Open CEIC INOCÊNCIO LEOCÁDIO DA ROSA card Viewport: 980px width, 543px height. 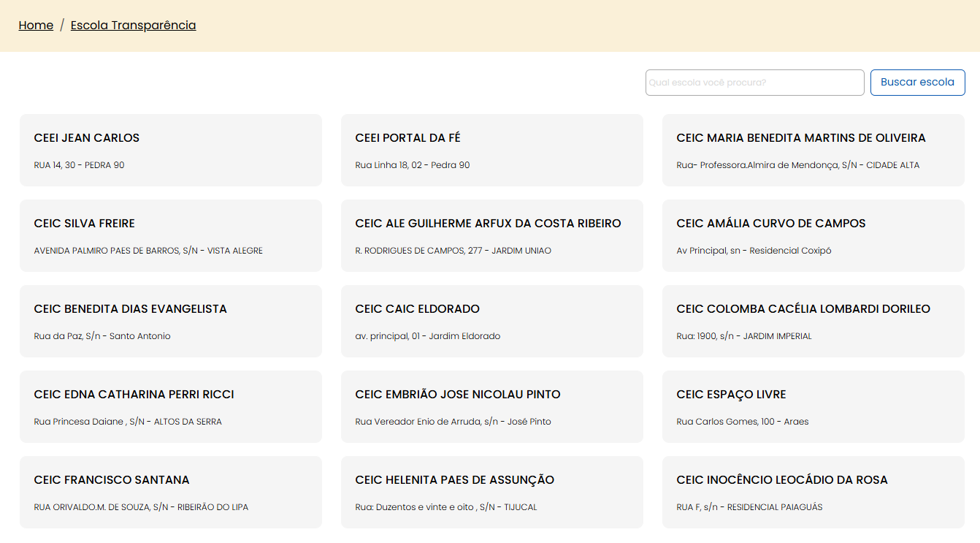coord(813,492)
